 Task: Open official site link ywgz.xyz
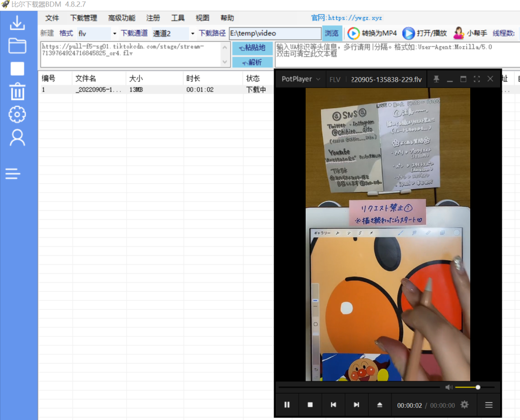tap(355, 18)
